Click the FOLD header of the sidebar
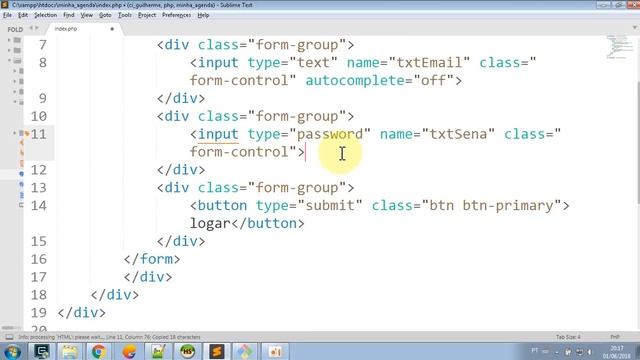The image size is (640, 360). point(15,29)
